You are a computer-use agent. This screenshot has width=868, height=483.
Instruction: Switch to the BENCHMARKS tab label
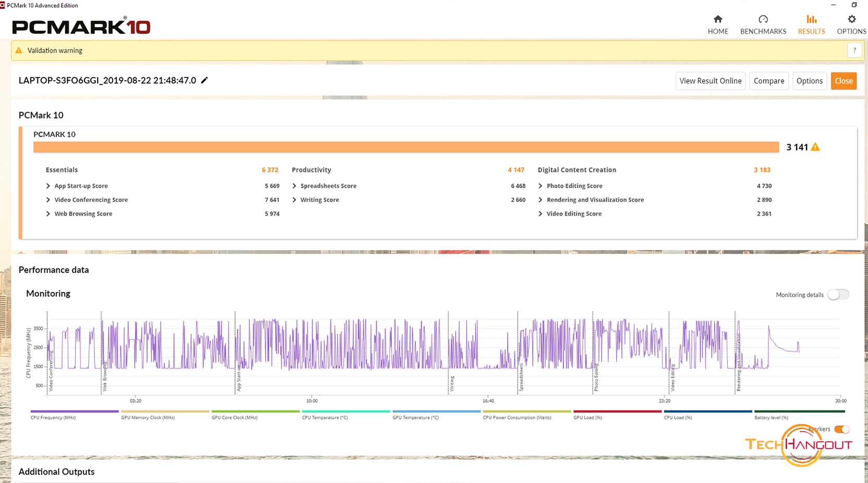click(x=763, y=31)
